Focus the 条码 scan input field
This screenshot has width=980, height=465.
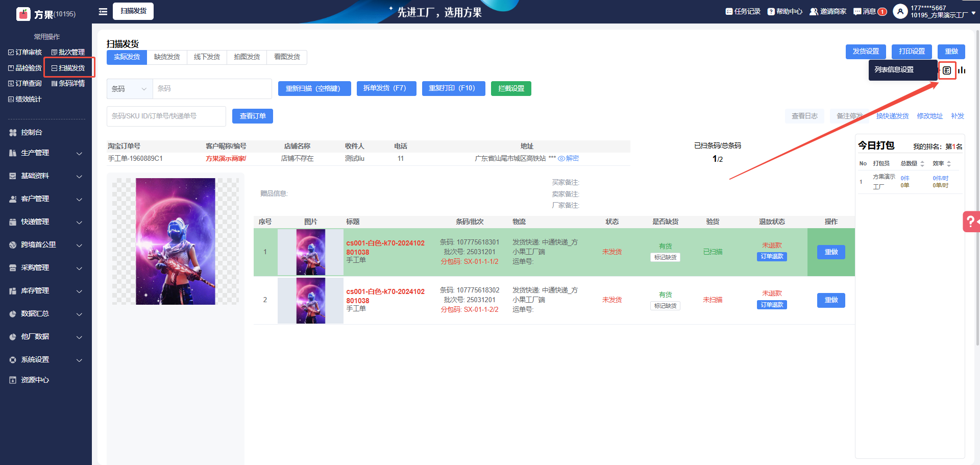(212, 89)
